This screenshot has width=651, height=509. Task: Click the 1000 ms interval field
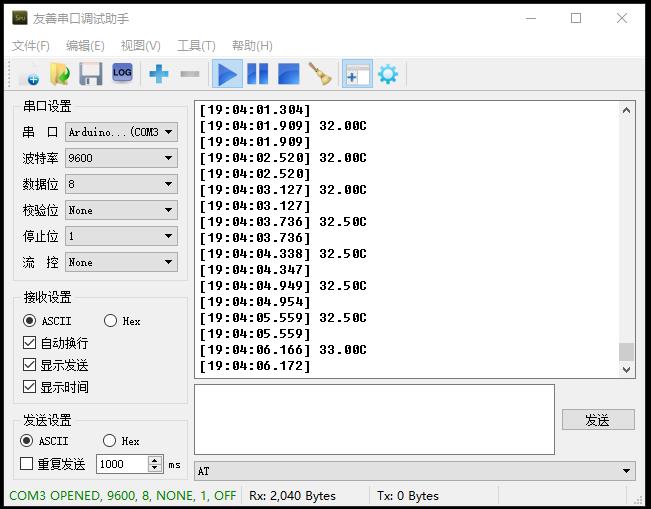(122, 464)
